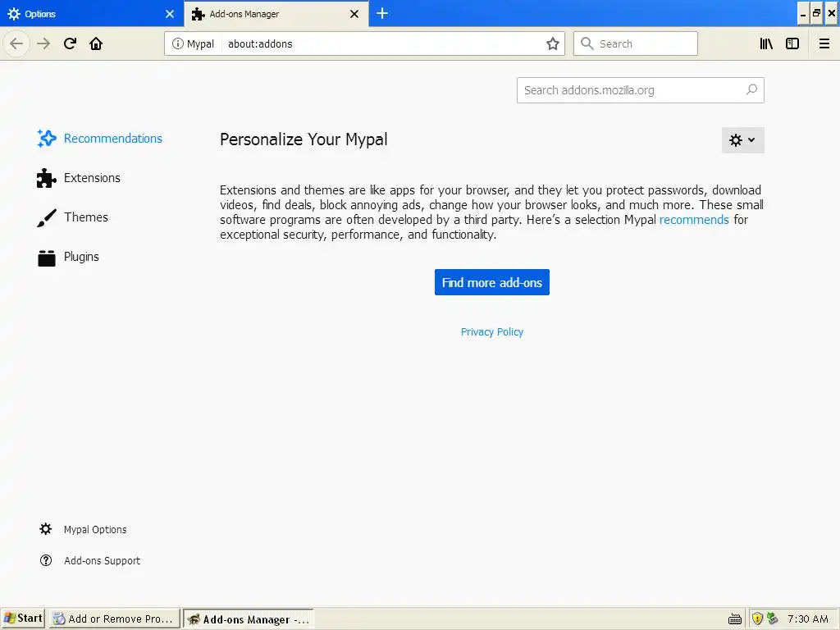Open the Recommendations category
Viewport: 840px width, 630px height.
99,138
